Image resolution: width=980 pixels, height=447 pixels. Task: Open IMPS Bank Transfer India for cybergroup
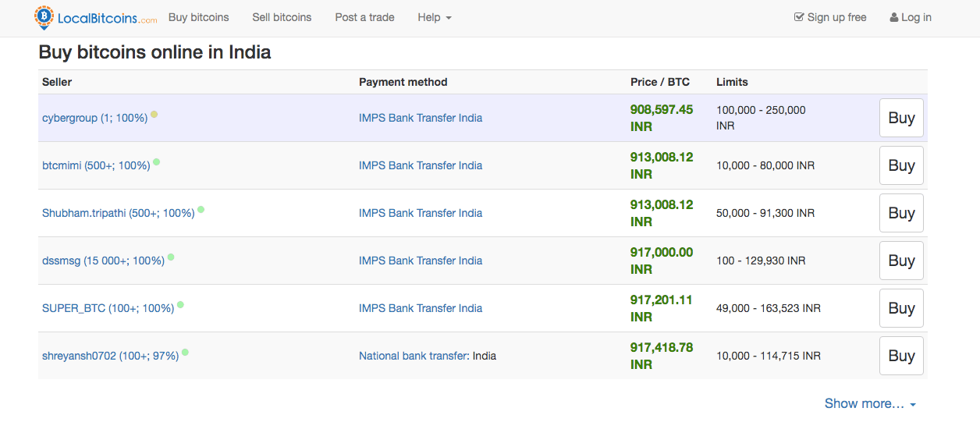421,118
